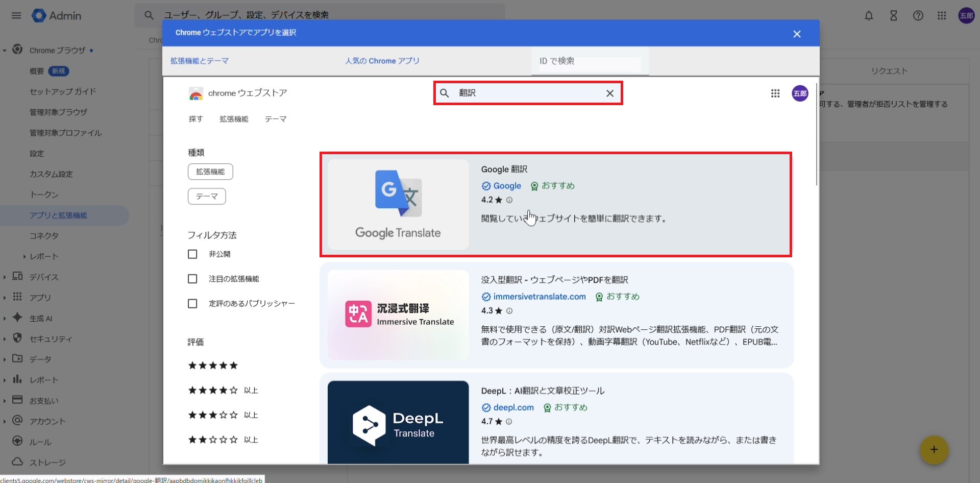Clear the 翻訳 search field with X icon

pos(609,93)
